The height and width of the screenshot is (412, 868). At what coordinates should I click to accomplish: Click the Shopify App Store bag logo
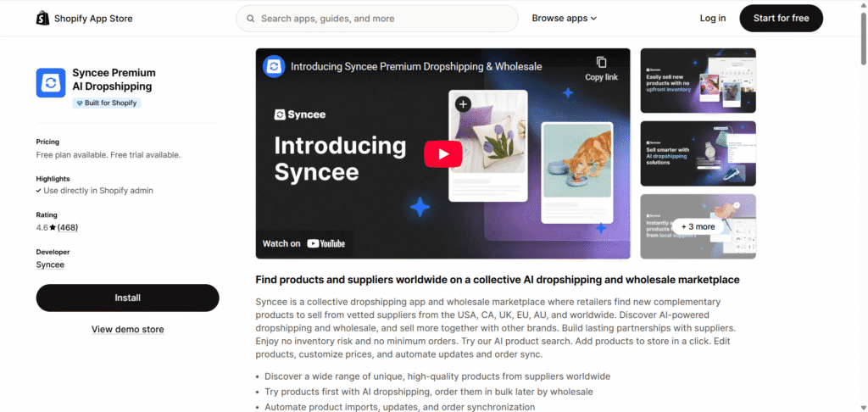(x=43, y=18)
